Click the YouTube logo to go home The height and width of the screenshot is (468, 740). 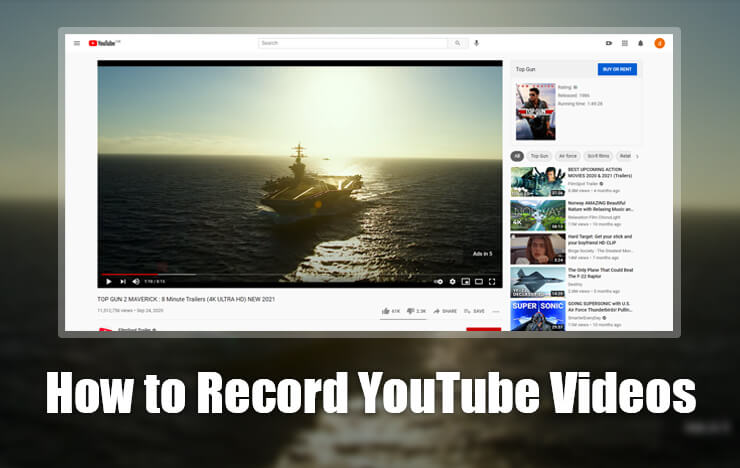pos(104,43)
